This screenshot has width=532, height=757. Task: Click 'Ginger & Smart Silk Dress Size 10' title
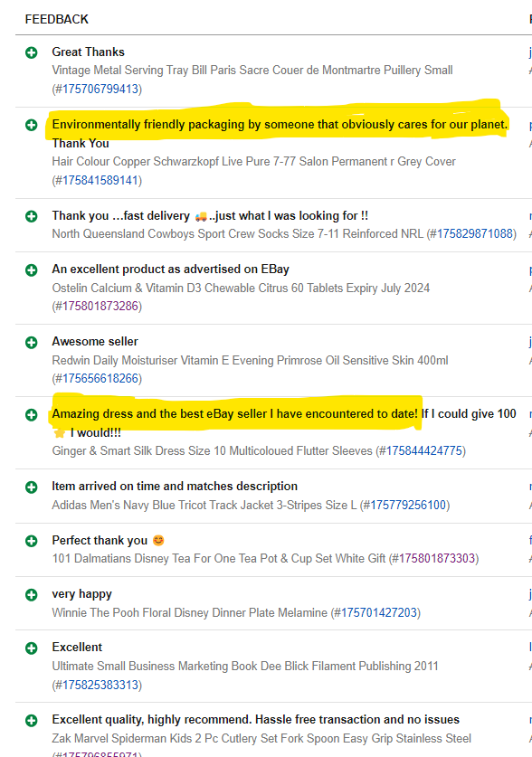coord(213,451)
